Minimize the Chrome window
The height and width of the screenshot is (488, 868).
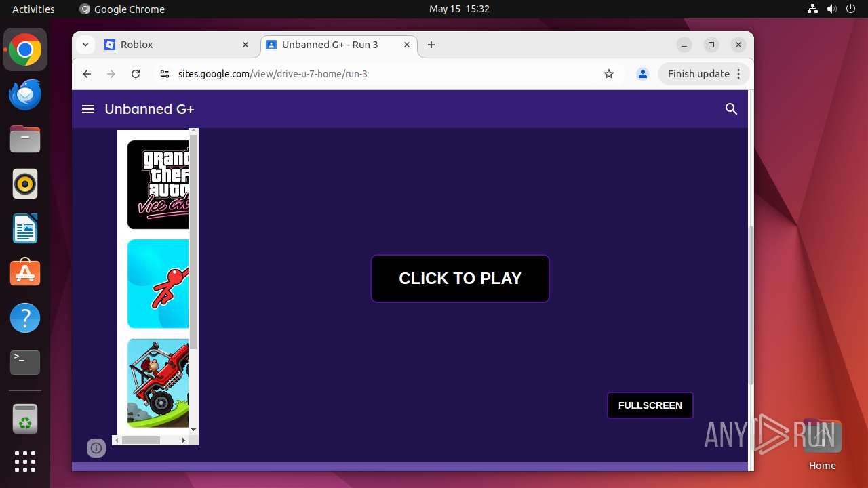coord(684,45)
